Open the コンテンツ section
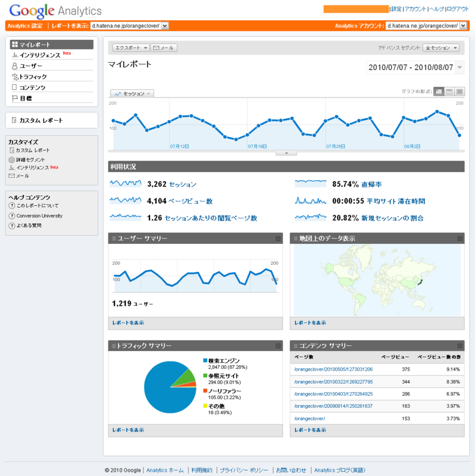Screen dimensions: 475x476 coord(29,87)
